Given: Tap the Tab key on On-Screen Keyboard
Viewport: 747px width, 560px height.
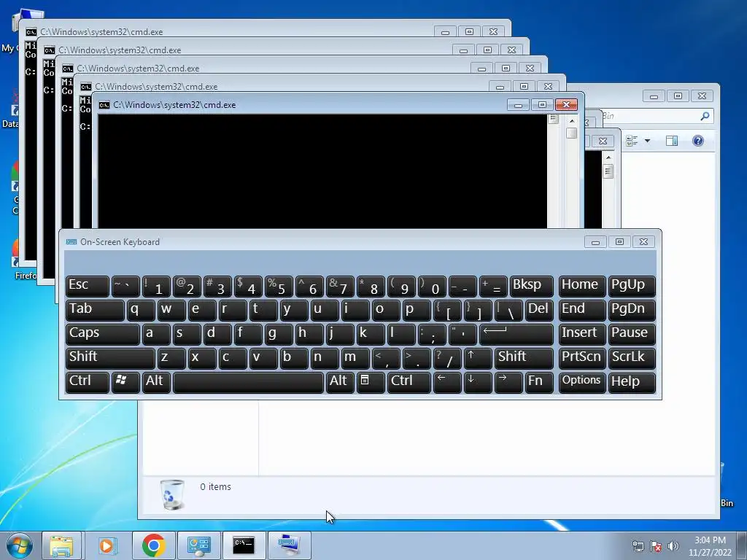Looking at the screenshot, I should (x=95, y=310).
